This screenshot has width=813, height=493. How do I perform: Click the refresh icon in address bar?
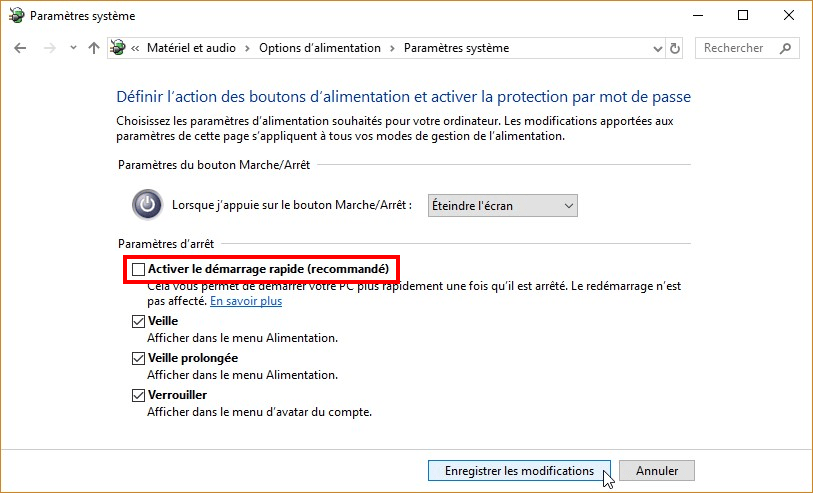click(675, 48)
